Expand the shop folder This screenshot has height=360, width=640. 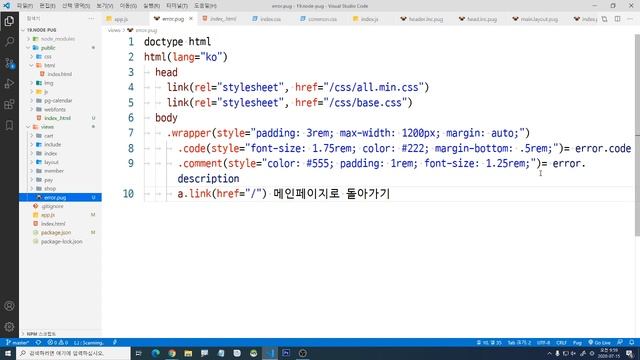32,189
